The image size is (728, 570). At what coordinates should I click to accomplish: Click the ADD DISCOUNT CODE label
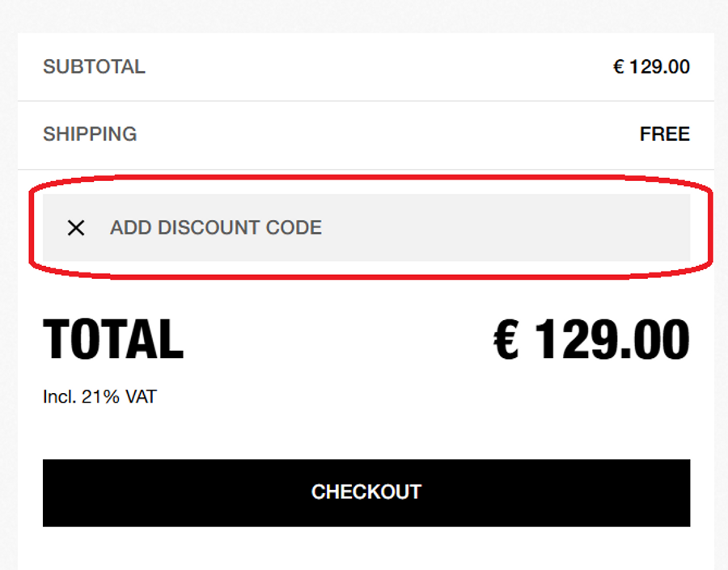click(x=215, y=228)
